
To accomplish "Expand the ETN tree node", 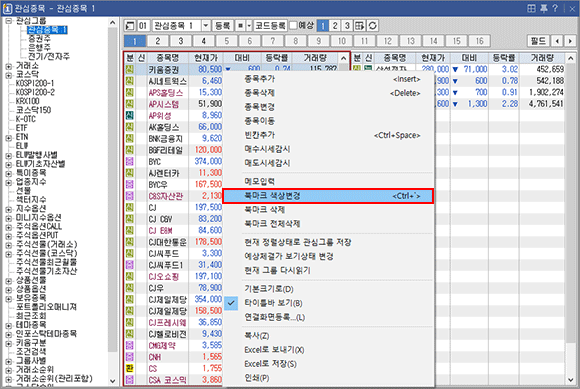I will click(9, 138).
